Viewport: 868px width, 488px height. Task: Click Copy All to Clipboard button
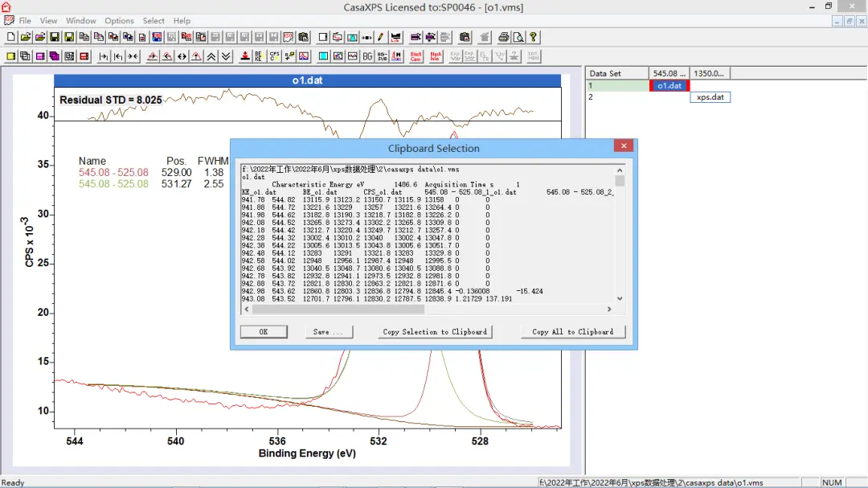pyautogui.click(x=572, y=331)
